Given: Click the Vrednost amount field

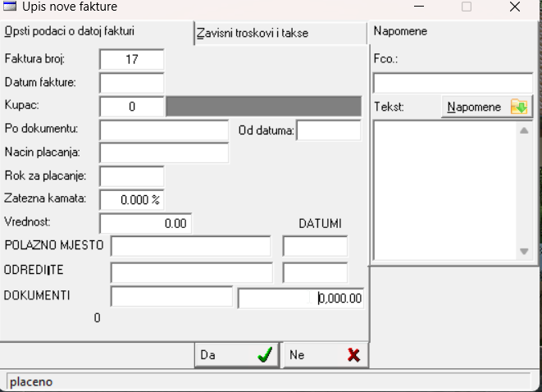Looking at the screenshot, I should [144, 223].
